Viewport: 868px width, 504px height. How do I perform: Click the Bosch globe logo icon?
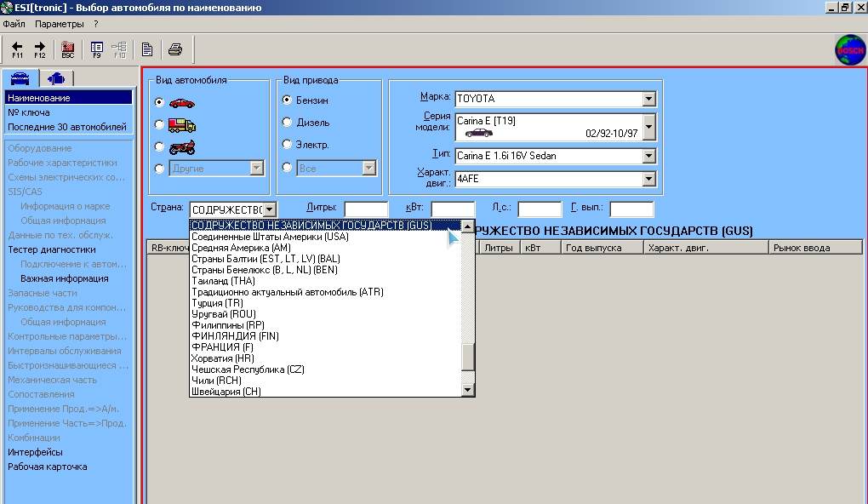[849, 50]
